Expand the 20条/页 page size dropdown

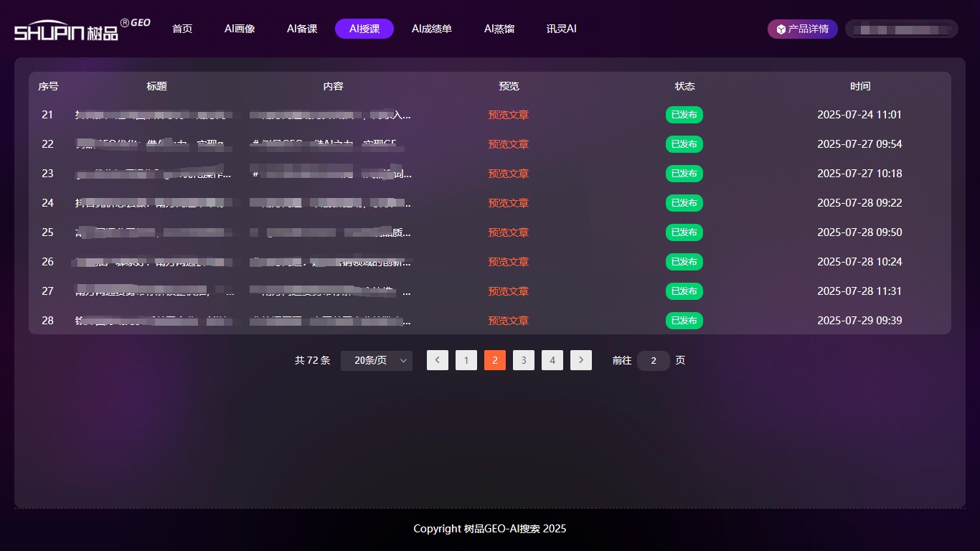pos(377,360)
